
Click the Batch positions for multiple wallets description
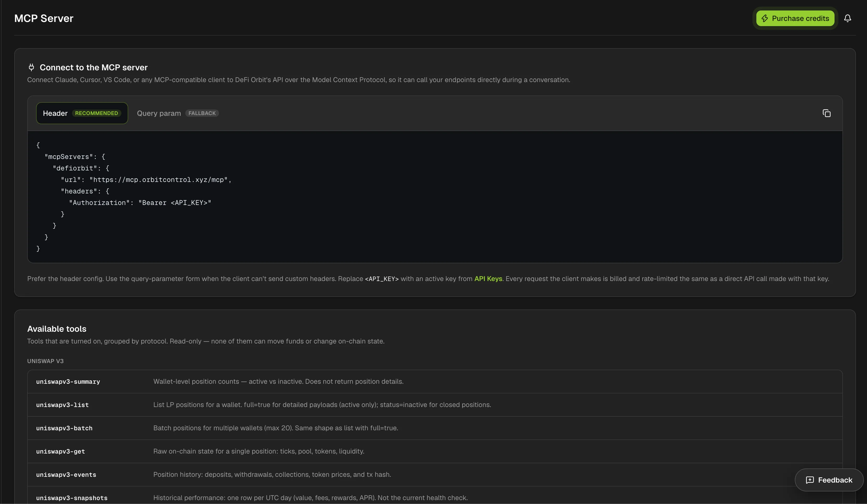point(275,428)
